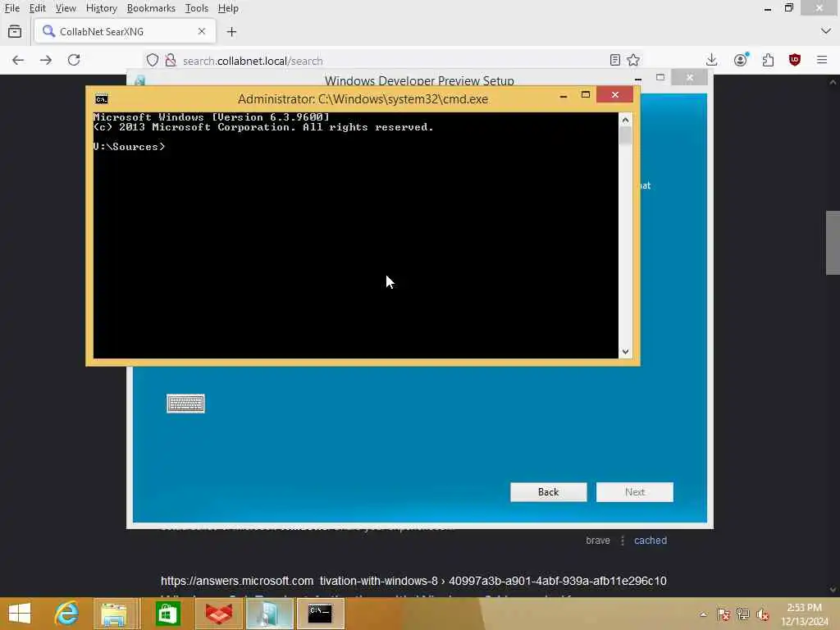Open the cached link for the result
This screenshot has height=630, width=840.
[x=651, y=541]
